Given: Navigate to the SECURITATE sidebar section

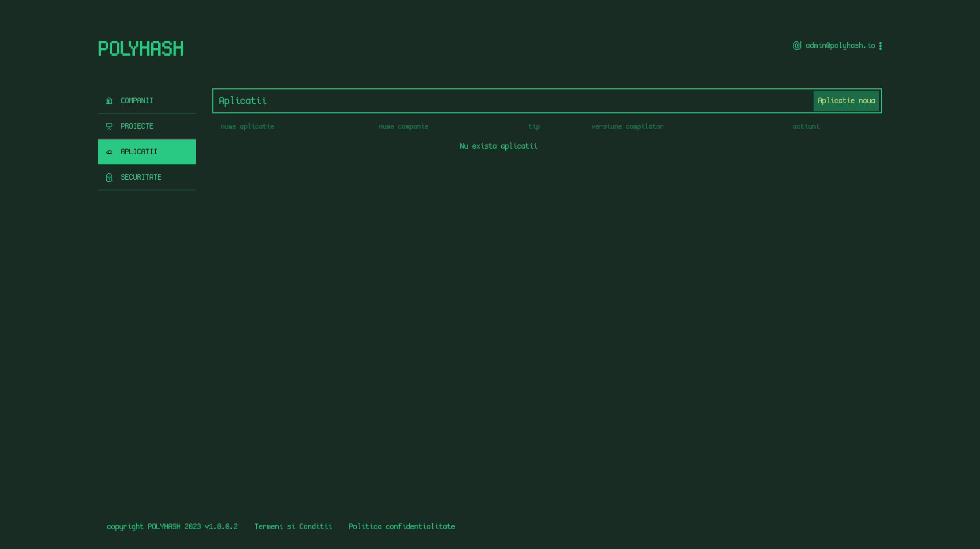Looking at the screenshot, I should [x=141, y=177].
